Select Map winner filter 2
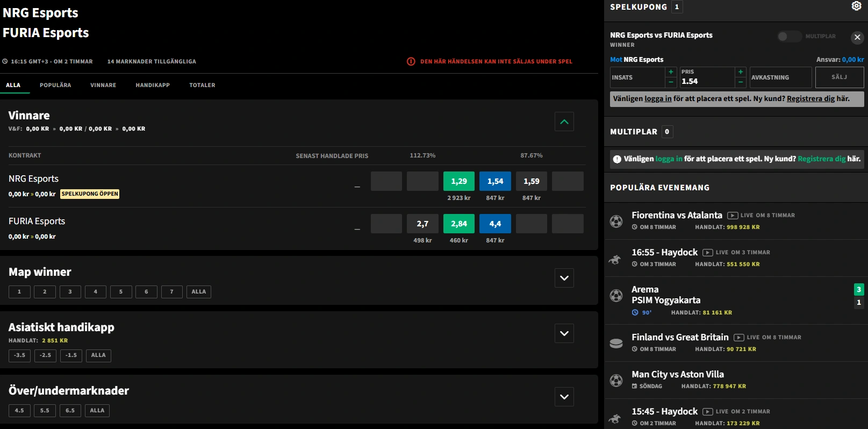 pos(45,292)
